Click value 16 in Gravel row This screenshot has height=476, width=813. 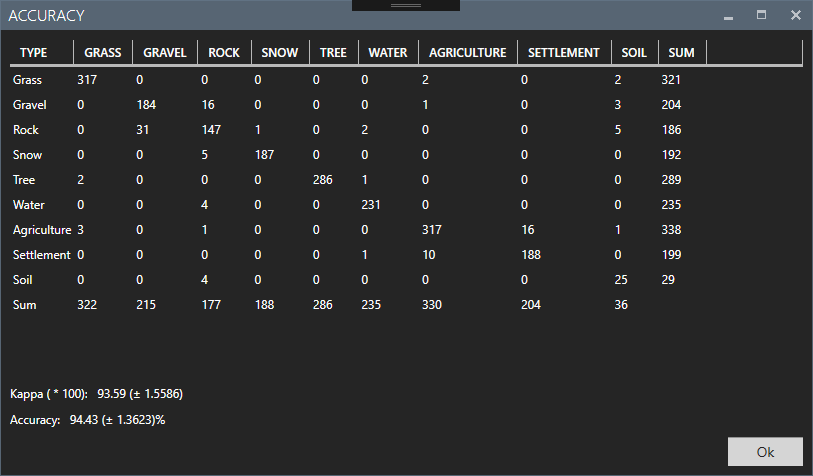[x=208, y=105]
